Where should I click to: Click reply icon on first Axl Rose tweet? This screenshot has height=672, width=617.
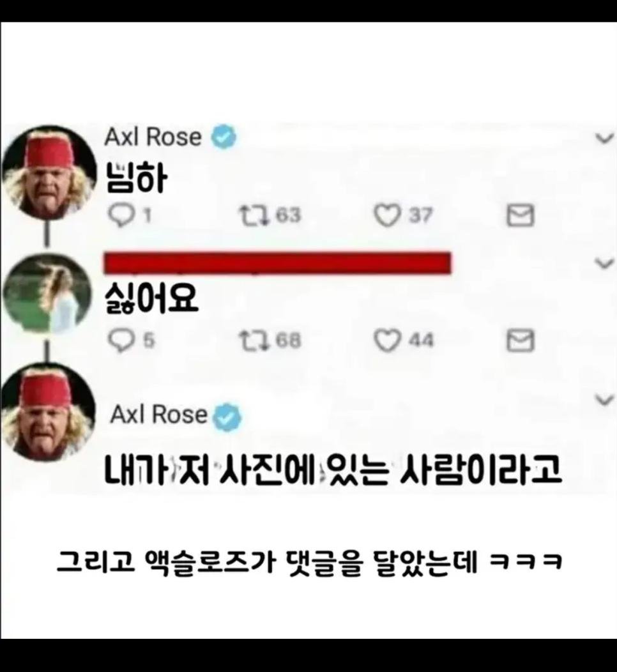click(x=121, y=215)
